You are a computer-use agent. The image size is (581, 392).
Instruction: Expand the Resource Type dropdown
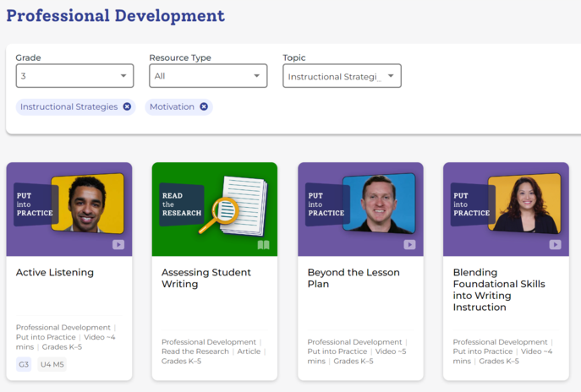point(208,76)
